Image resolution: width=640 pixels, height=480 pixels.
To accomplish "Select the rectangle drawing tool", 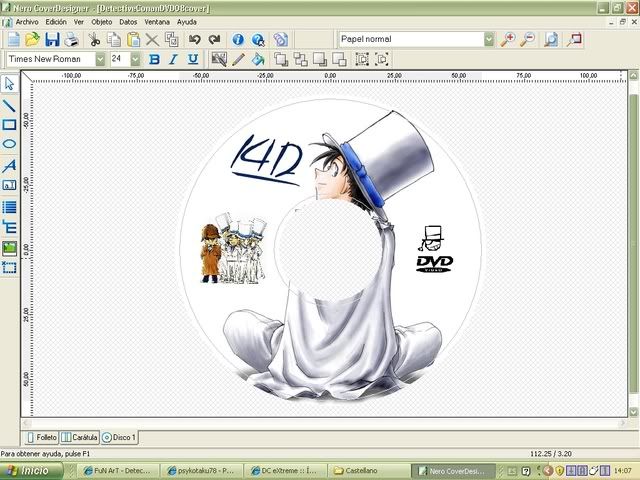I will pos(10,125).
